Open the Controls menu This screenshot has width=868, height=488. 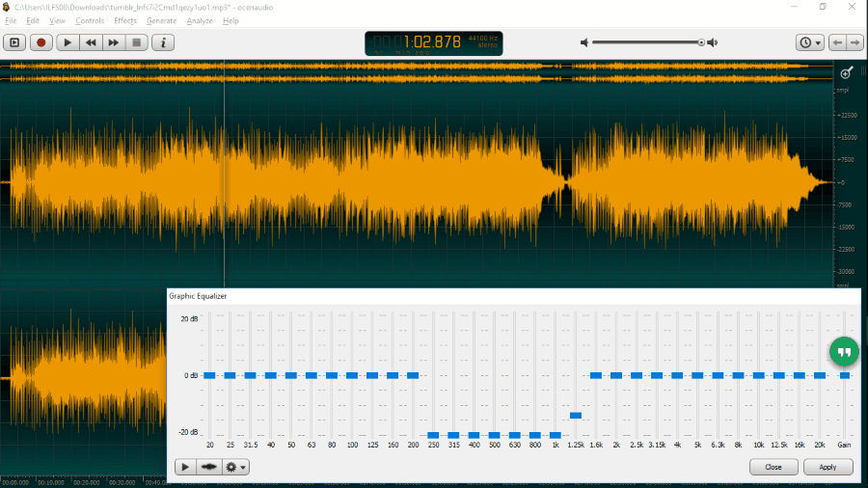90,21
